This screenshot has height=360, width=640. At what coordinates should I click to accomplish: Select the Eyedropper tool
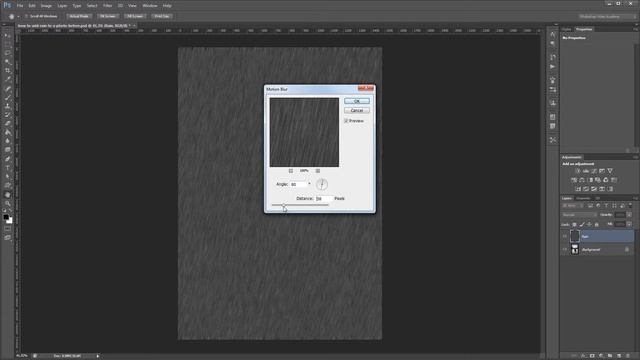click(x=7, y=80)
